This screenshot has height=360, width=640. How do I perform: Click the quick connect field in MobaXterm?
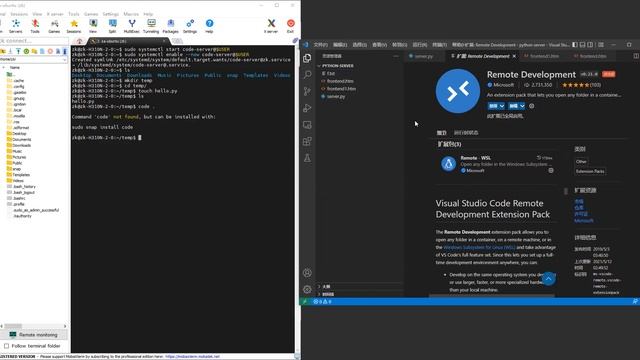34,41
